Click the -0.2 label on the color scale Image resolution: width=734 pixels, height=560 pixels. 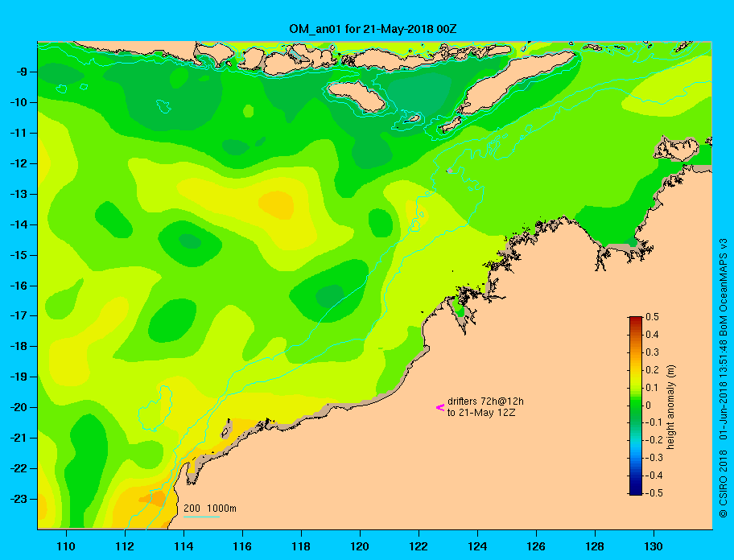(x=654, y=440)
